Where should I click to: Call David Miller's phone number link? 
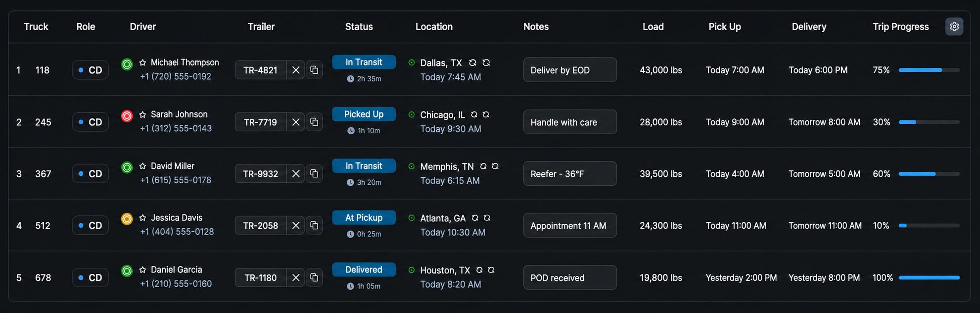(176, 180)
